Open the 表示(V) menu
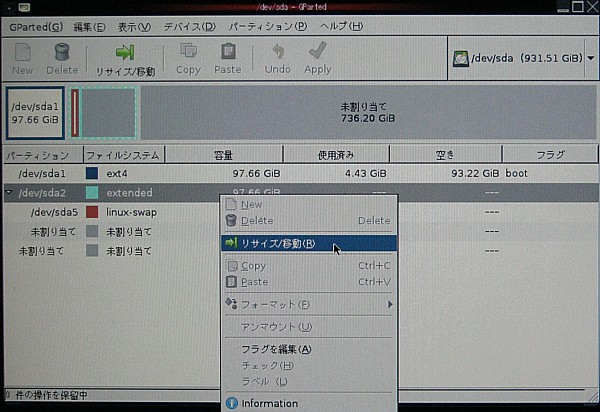Screen dimensions: 600x412 point(134,27)
